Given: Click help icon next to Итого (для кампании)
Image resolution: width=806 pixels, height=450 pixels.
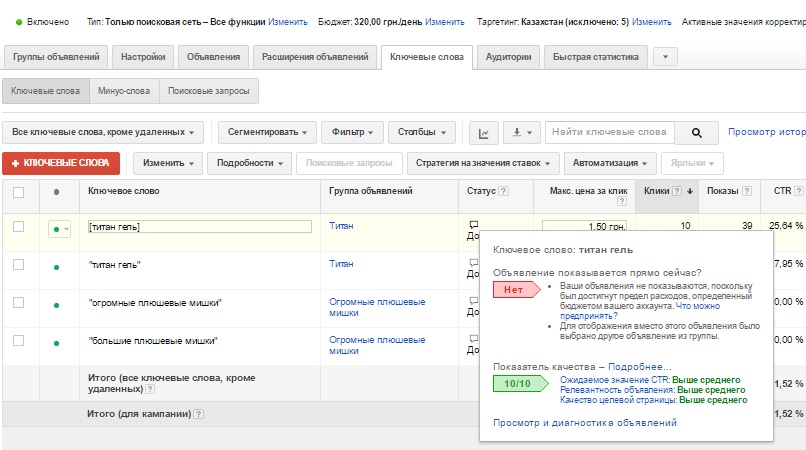Looking at the screenshot, I should pyautogui.click(x=199, y=414).
